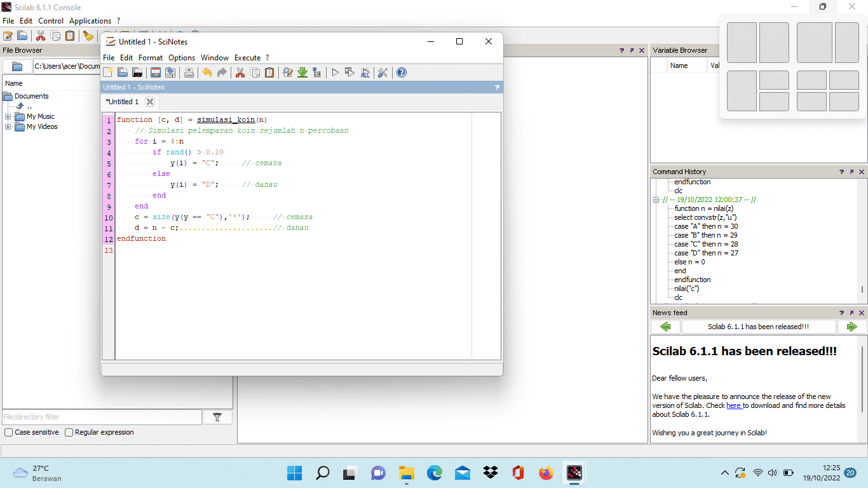Click Save and execute icon in SciNotes
The image size is (868, 488).
(350, 72)
